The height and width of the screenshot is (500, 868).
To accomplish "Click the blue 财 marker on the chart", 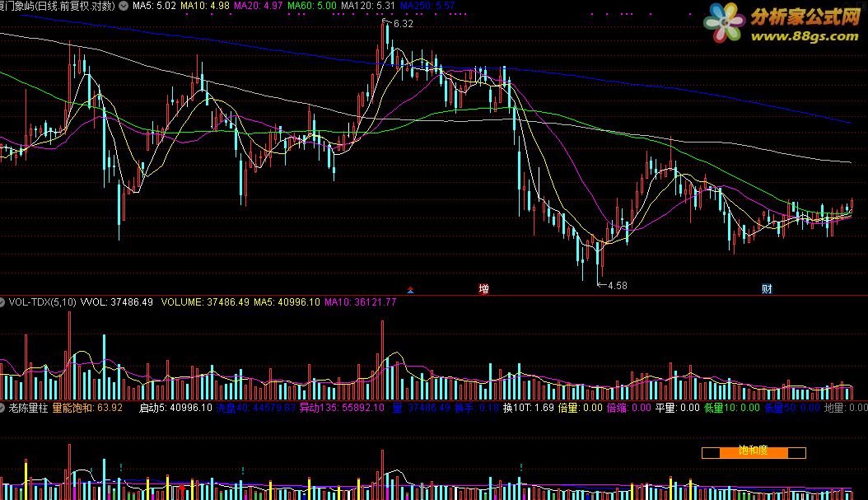I will pyautogui.click(x=767, y=288).
